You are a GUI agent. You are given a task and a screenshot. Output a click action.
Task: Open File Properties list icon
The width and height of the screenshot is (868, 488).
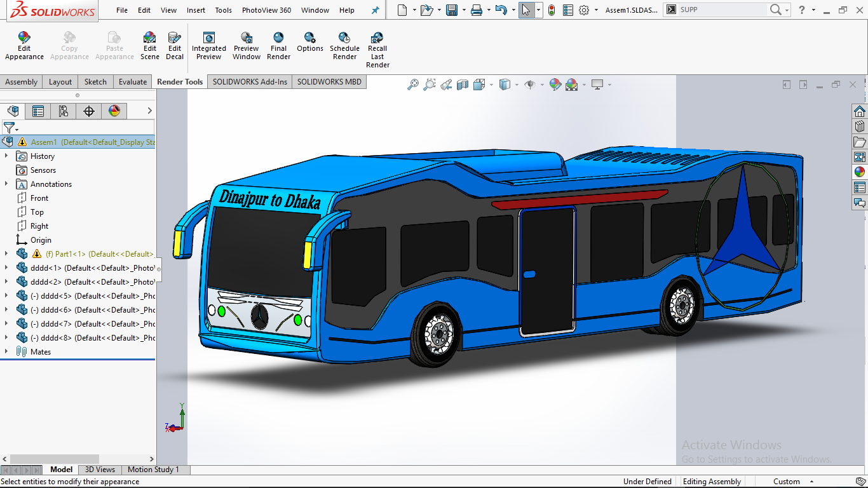coord(568,10)
